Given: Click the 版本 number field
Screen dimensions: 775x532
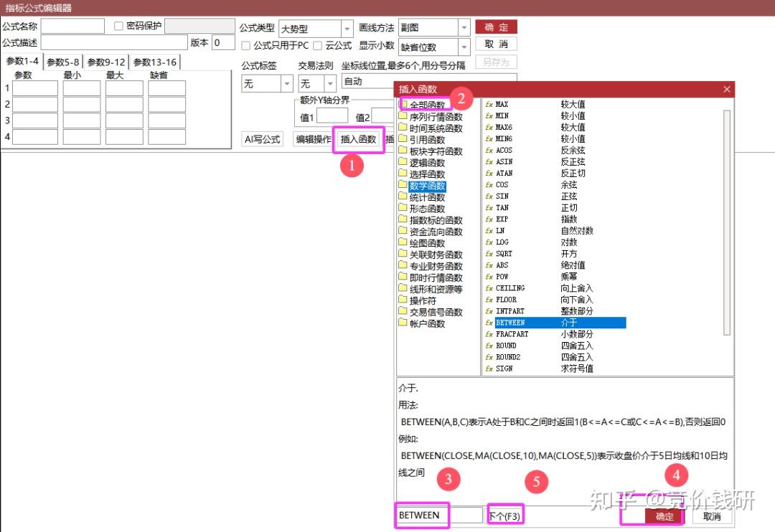Looking at the screenshot, I should click(x=223, y=42).
